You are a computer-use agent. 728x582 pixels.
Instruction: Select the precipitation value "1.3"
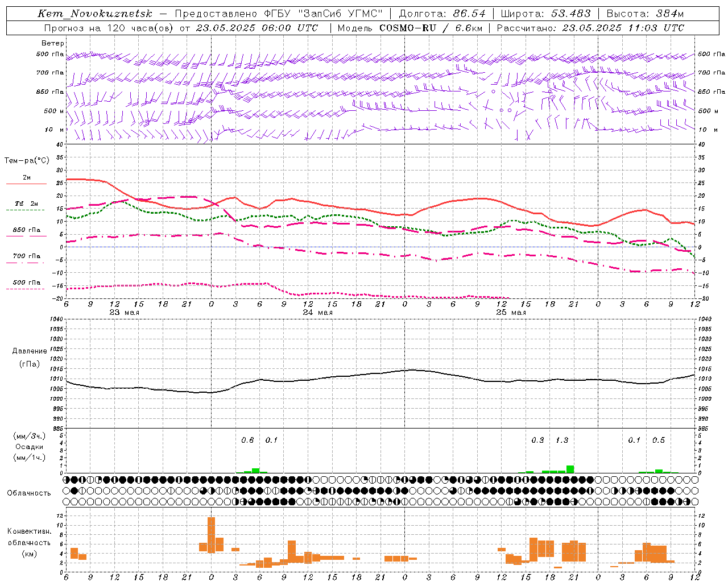561,440
